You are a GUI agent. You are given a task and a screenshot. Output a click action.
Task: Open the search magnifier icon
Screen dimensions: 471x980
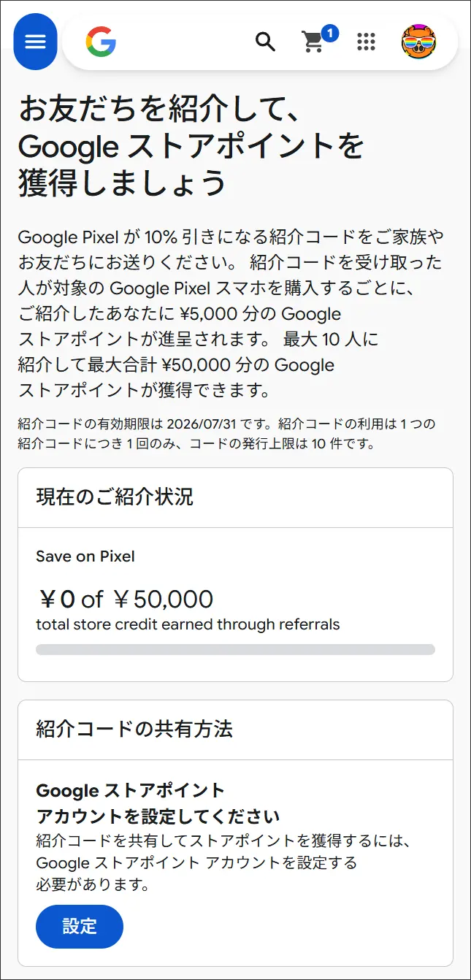click(265, 42)
